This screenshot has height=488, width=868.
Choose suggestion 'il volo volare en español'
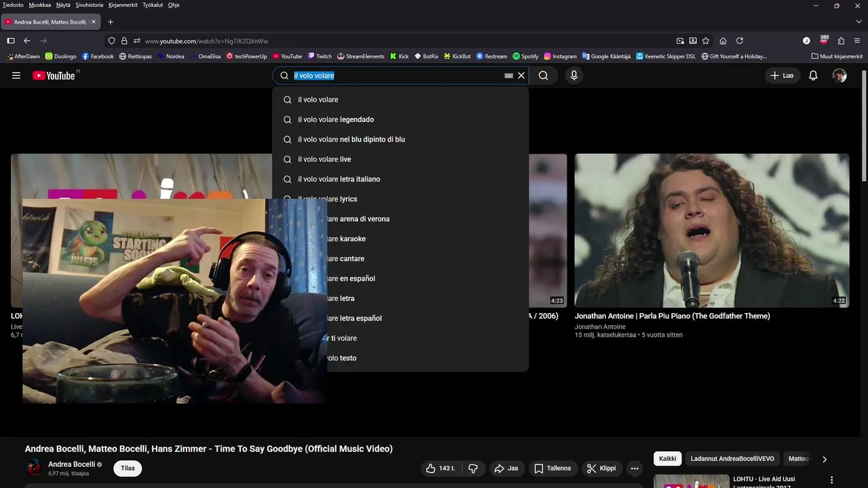click(x=428, y=279)
